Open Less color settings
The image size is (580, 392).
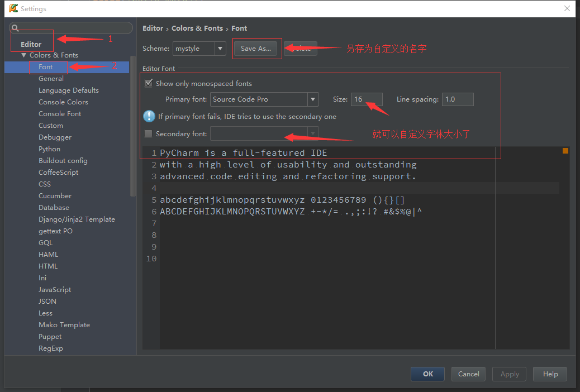point(45,313)
